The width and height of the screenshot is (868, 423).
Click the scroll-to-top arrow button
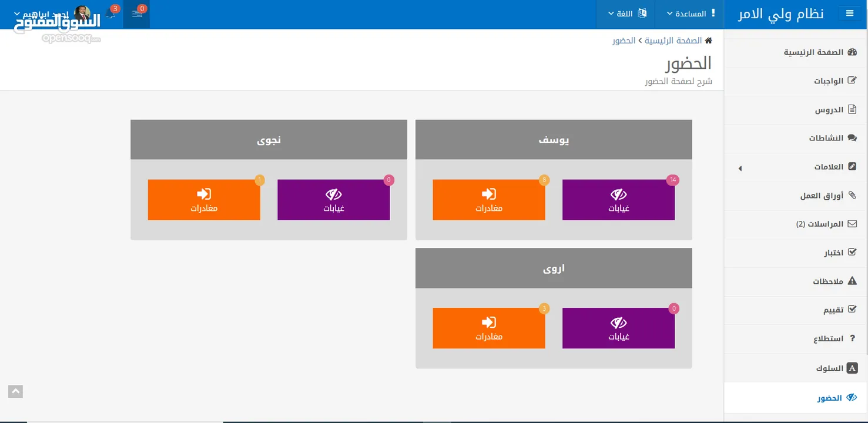pyautogui.click(x=15, y=391)
